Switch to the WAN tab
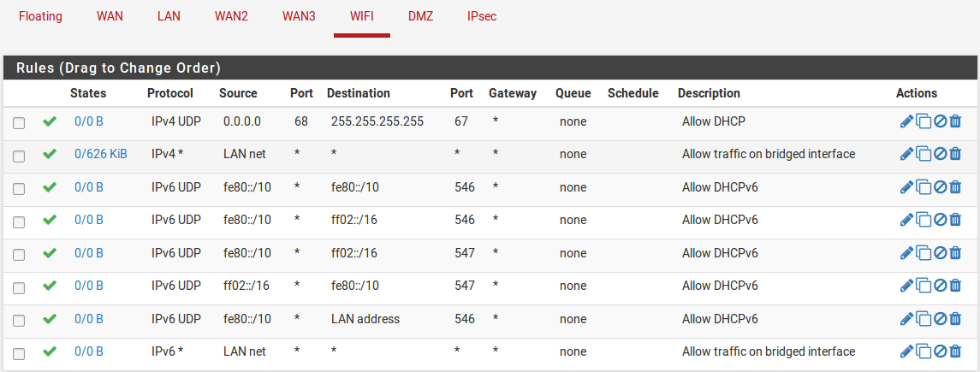 (x=110, y=16)
